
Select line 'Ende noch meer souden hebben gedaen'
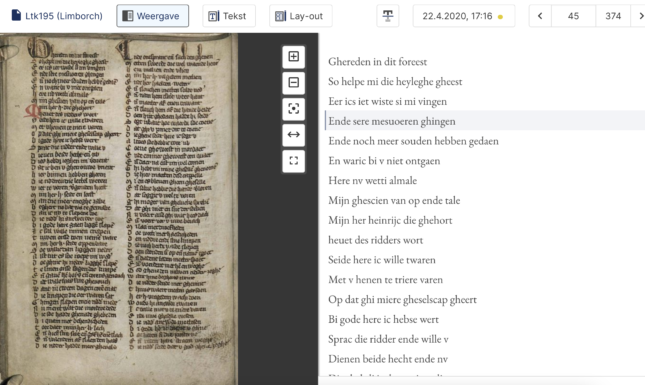click(x=413, y=141)
